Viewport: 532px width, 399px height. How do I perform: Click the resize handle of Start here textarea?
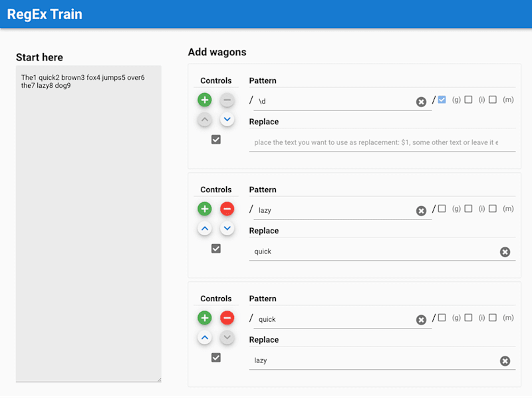tap(159, 380)
